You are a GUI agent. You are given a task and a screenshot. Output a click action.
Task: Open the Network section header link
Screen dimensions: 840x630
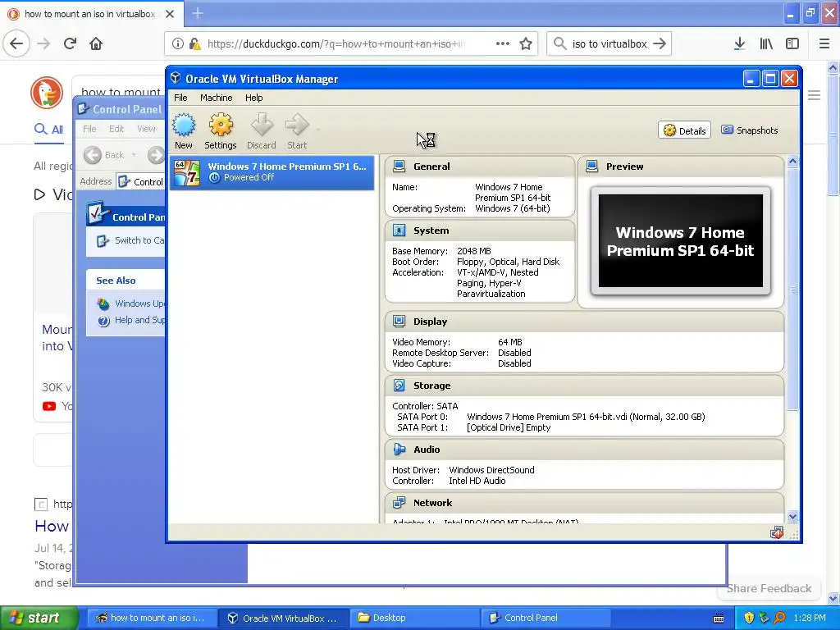(x=432, y=503)
